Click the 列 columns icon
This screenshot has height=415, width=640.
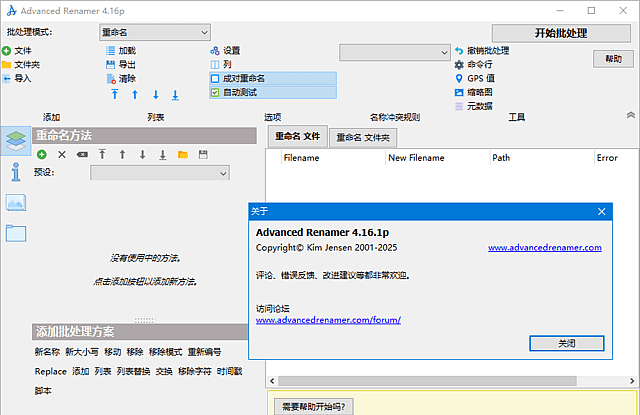click(215, 64)
